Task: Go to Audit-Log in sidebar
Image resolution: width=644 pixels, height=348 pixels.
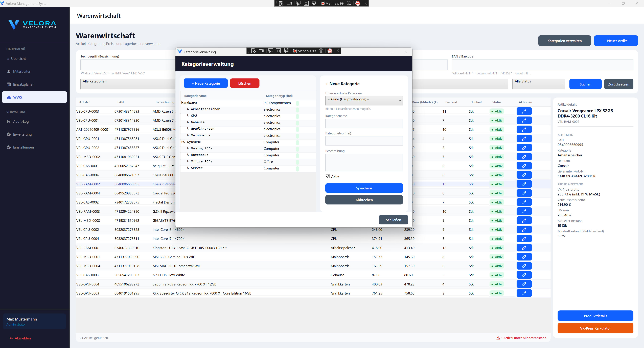Action: (21, 121)
